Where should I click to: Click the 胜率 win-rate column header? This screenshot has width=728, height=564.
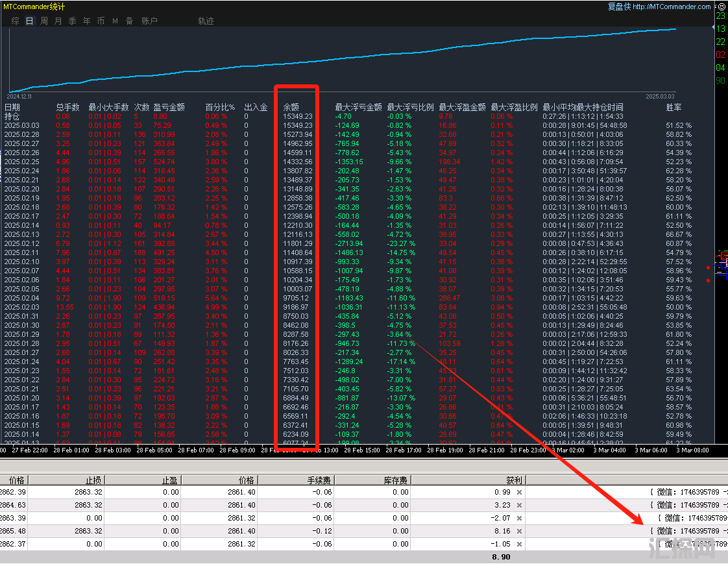click(x=673, y=107)
